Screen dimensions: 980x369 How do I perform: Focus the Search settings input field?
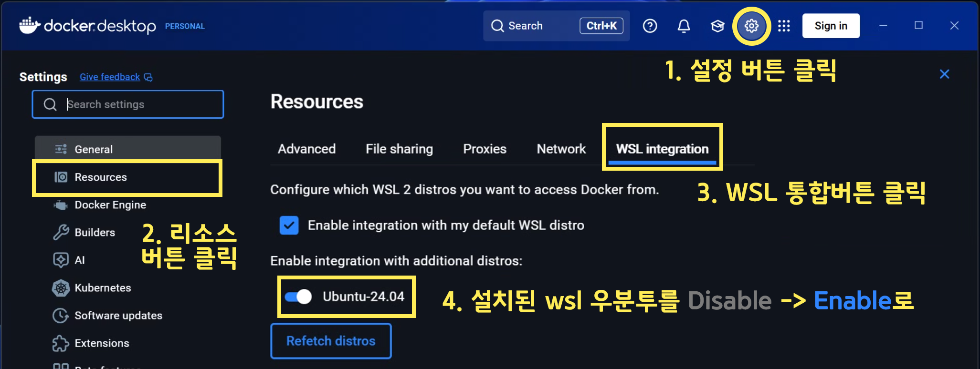tap(127, 104)
